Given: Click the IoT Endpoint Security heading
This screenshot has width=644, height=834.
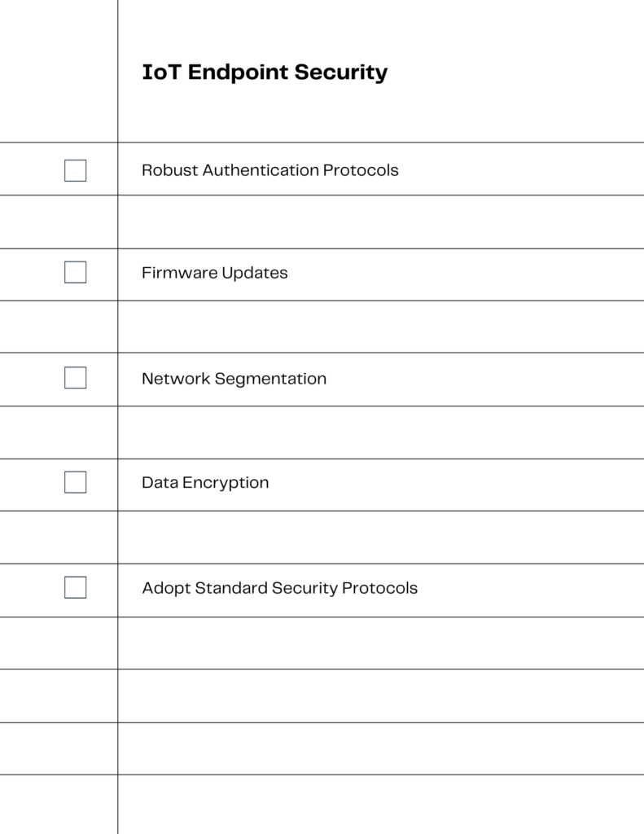Looking at the screenshot, I should tap(265, 72).
